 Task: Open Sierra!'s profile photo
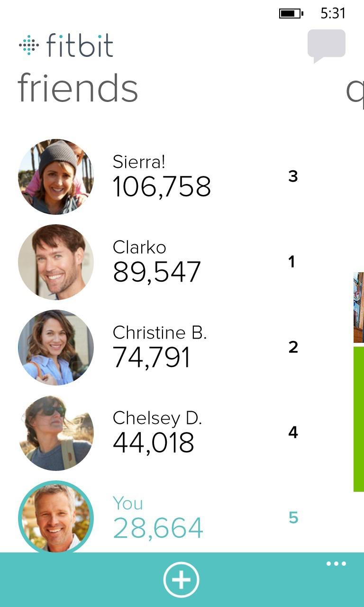coord(56,177)
